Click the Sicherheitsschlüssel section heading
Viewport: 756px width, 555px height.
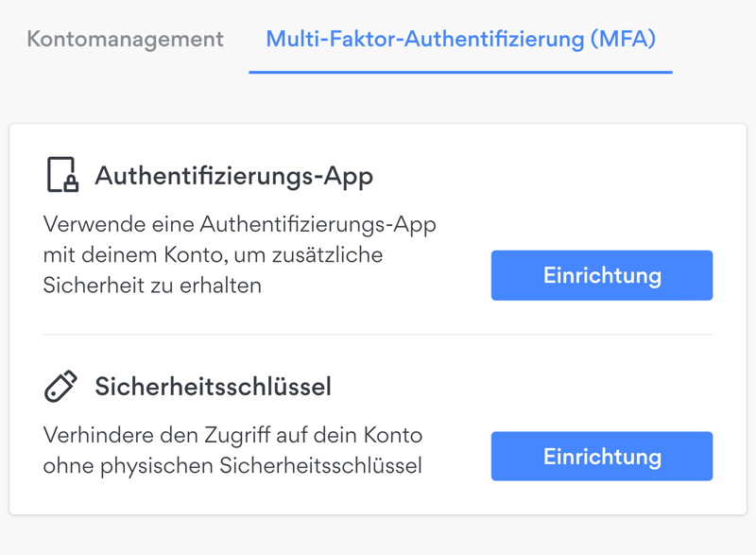213,387
